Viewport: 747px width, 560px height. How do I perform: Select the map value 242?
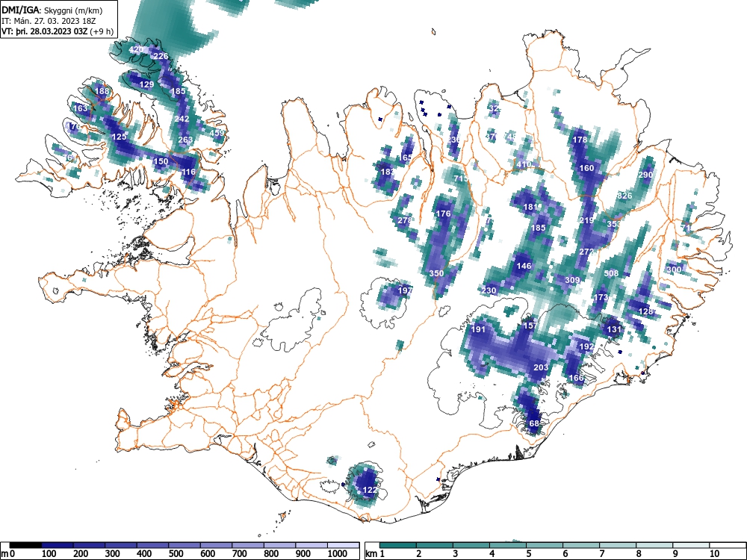(182, 119)
